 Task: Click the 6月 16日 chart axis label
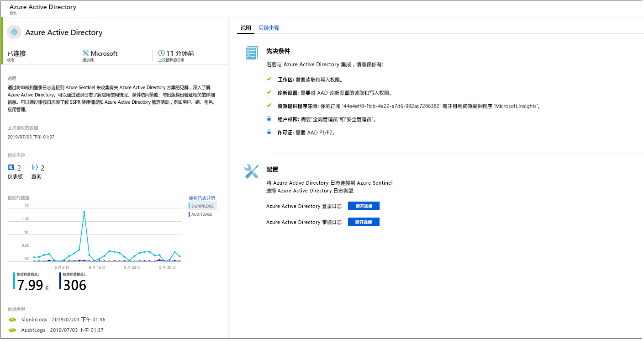tap(97, 267)
